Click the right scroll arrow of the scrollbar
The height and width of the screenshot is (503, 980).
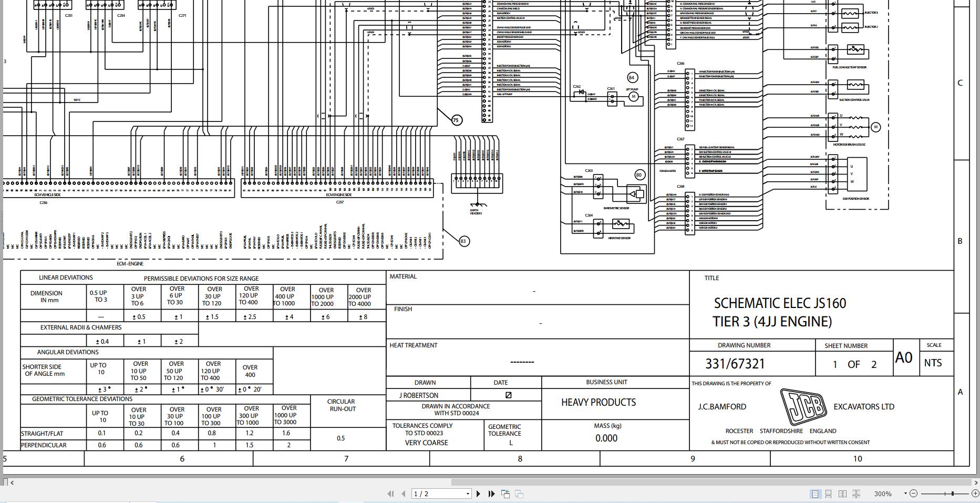pyautogui.click(x=975, y=482)
